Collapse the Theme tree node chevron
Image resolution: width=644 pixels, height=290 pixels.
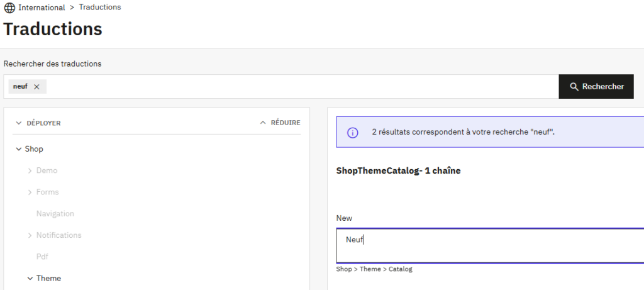(30, 278)
